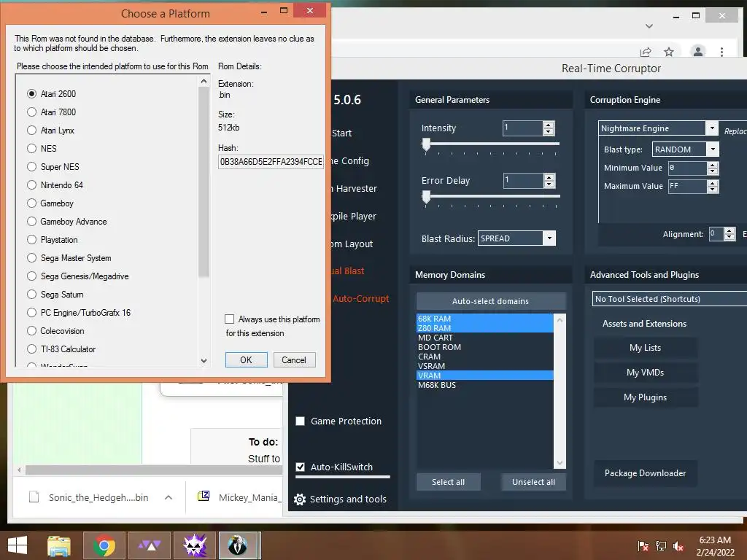Select VSRAM memory domain

[485, 366]
